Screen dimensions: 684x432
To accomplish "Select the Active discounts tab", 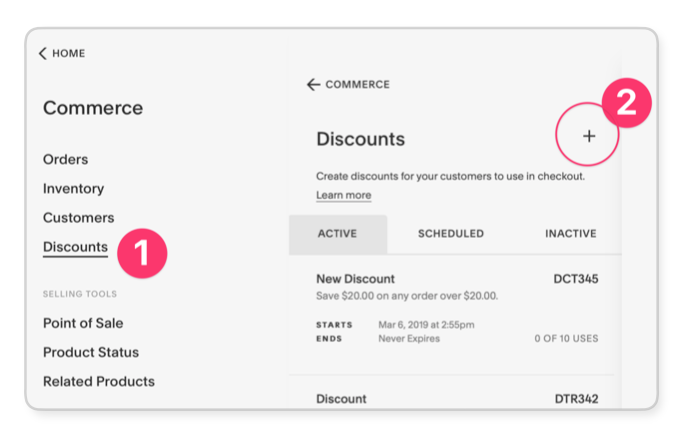I will click(x=337, y=234).
